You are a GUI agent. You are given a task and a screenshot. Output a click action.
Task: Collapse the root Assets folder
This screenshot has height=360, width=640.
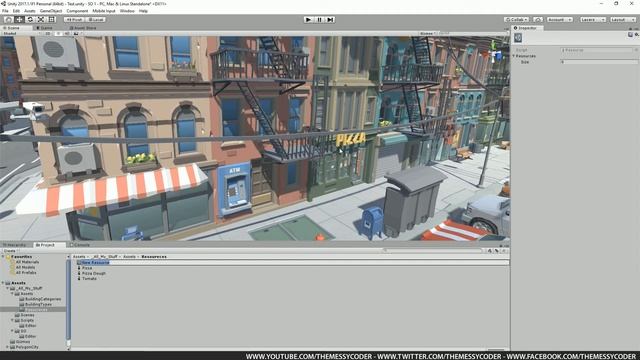click(3, 283)
